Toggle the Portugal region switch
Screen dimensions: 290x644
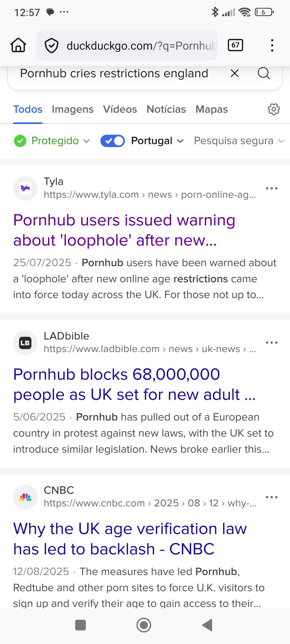tap(113, 141)
